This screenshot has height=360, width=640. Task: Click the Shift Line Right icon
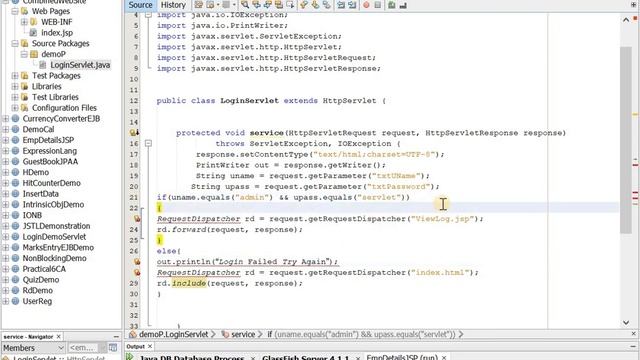tap(352, 5)
